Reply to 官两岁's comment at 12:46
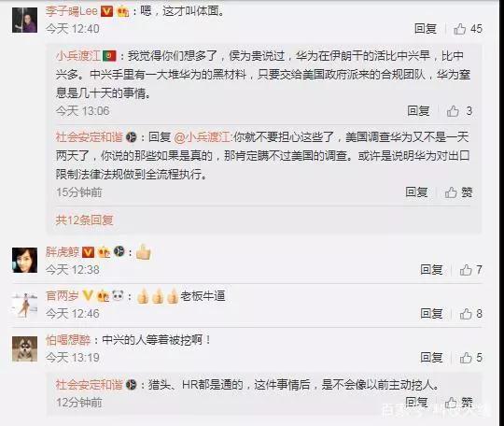Viewport: 504px width, 426px height. click(431, 314)
